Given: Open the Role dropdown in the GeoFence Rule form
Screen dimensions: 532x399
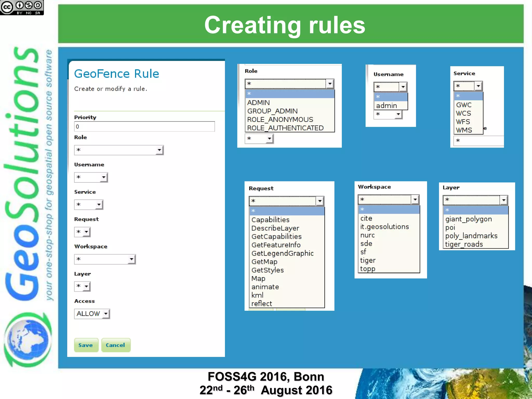Looking at the screenshot, I should click(x=119, y=150).
